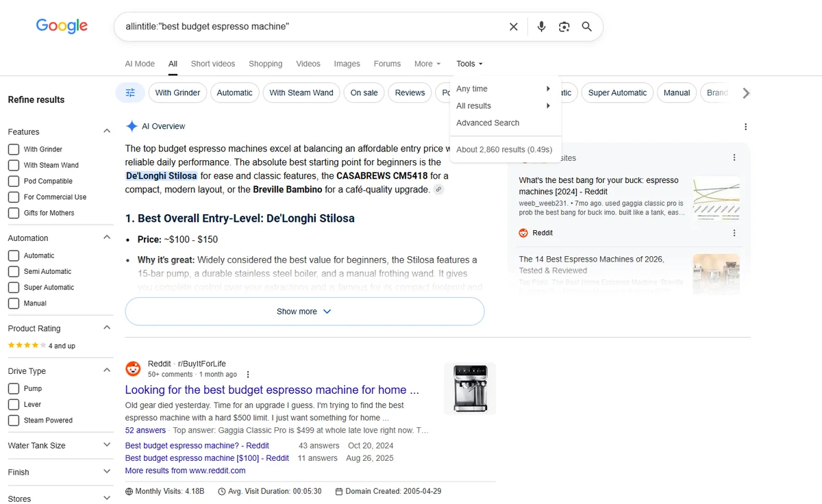Open 'Best budget espresso machine? - Reddit' sublink
822x504 pixels.
197,445
